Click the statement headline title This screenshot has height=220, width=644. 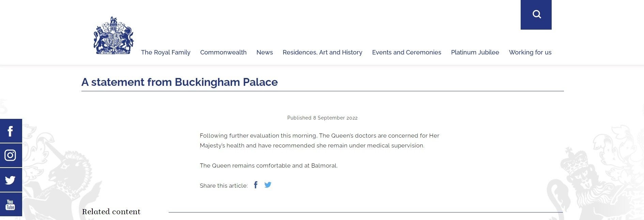pos(180,82)
